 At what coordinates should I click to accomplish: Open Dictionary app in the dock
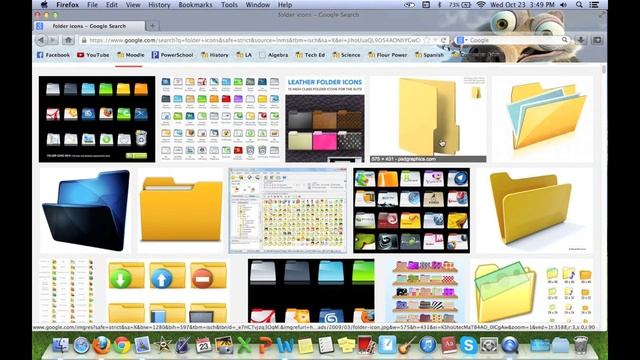point(448,345)
